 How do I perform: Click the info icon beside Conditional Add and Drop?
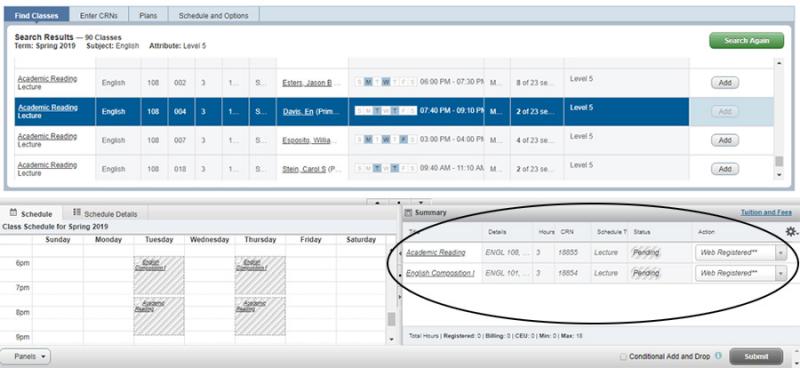point(718,356)
